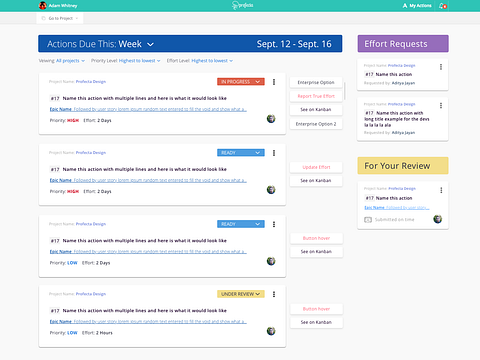Open kebab menu on READY LOW priority card

pos(274,224)
